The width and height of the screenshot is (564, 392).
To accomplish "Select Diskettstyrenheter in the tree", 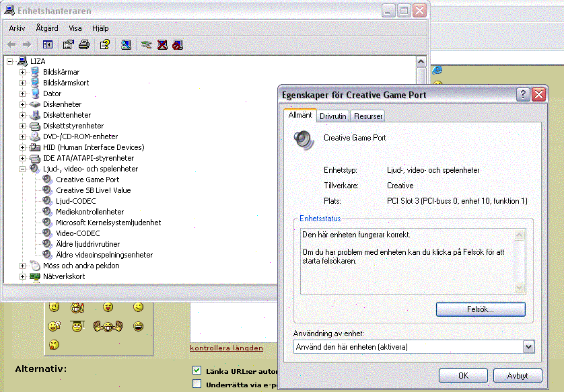I will 73,126.
